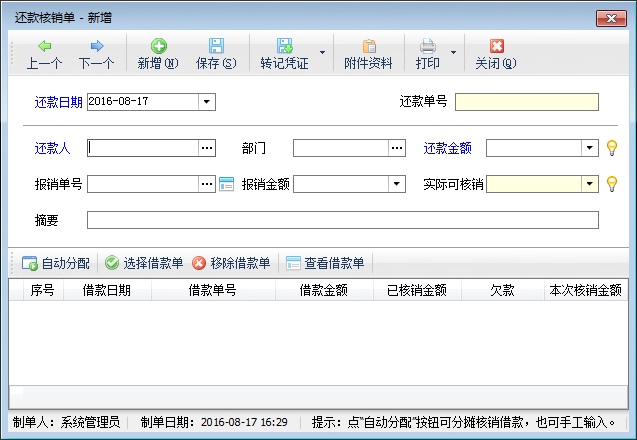Click the 新增 (N) add icon
The height and width of the screenshot is (440, 637).
tap(157, 46)
